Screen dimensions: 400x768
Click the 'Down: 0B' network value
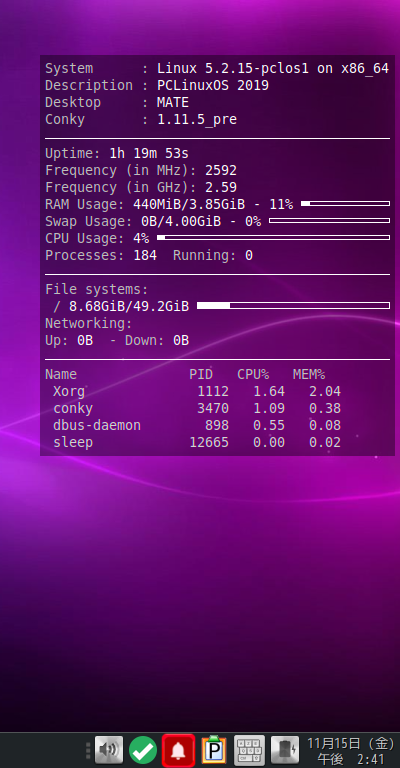click(x=157, y=340)
